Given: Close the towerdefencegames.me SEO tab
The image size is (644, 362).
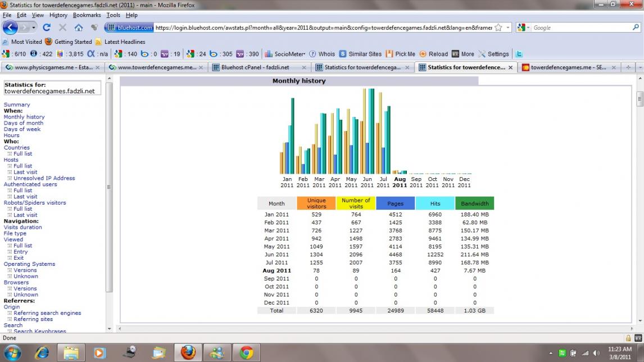Looking at the screenshot, I should coord(614,67).
